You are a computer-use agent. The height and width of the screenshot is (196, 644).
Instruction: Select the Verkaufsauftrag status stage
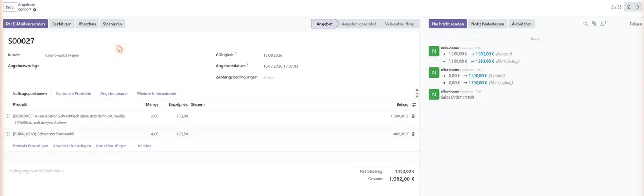point(400,24)
